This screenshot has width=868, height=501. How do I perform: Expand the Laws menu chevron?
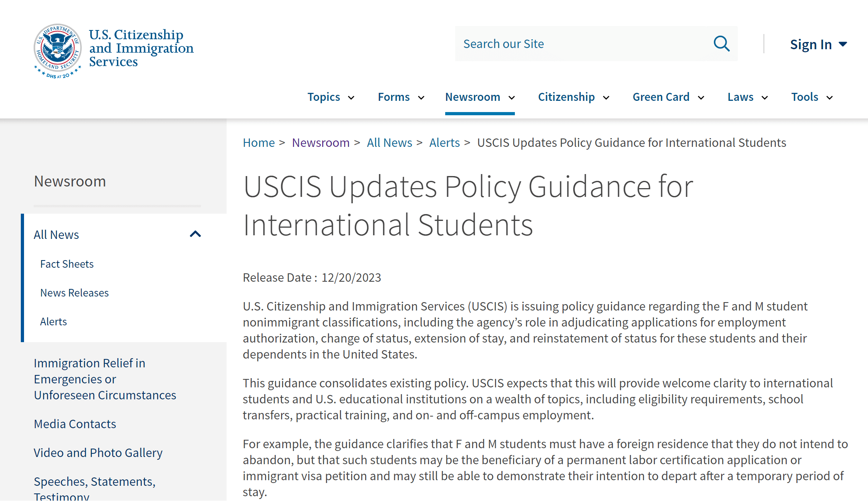(765, 98)
